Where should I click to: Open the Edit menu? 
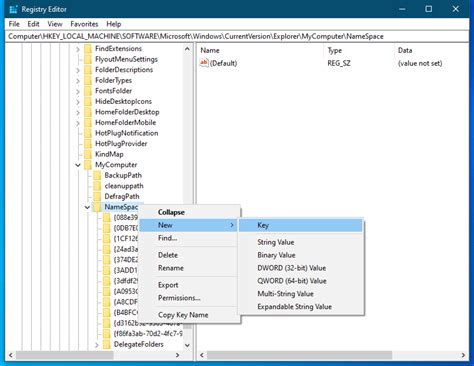click(33, 24)
